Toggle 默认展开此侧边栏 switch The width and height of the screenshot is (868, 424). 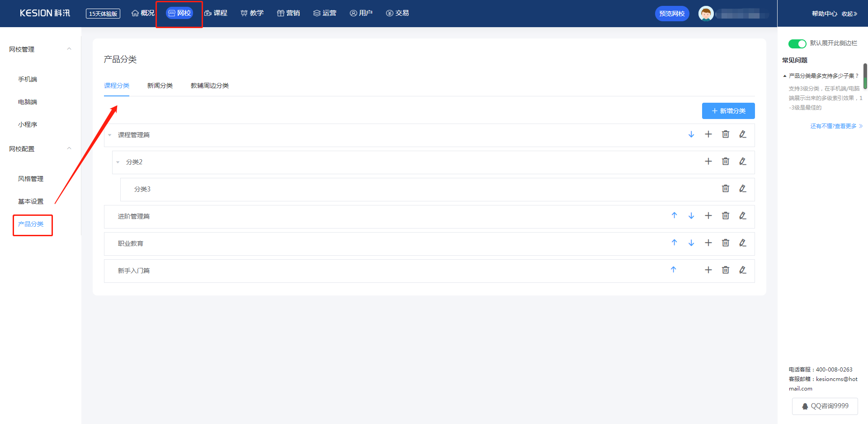click(797, 43)
